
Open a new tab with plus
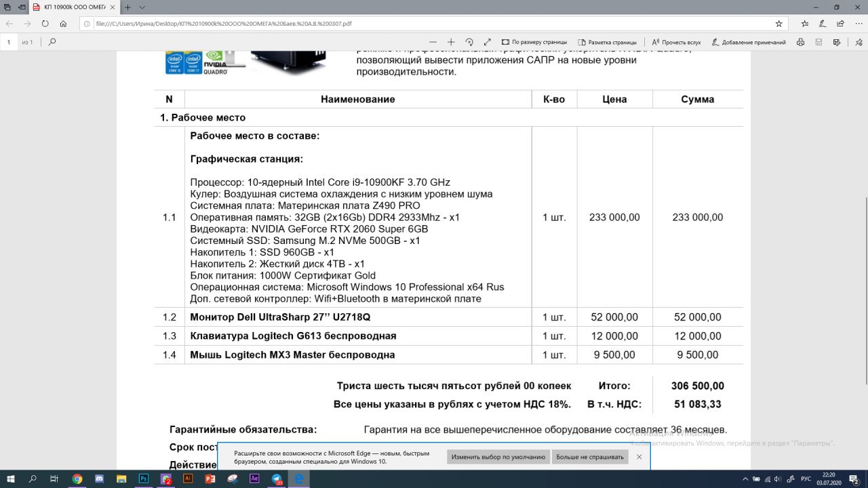(x=127, y=7)
